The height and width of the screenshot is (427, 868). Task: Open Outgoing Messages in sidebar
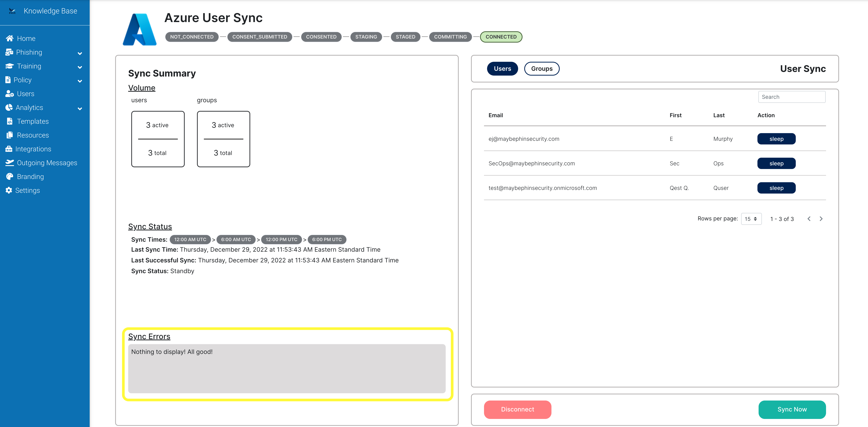click(47, 163)
